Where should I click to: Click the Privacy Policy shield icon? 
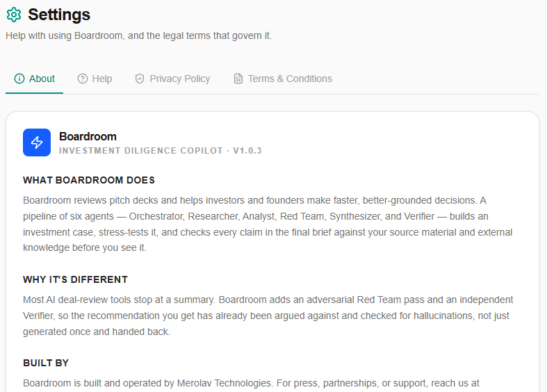[x=140, y=79]
